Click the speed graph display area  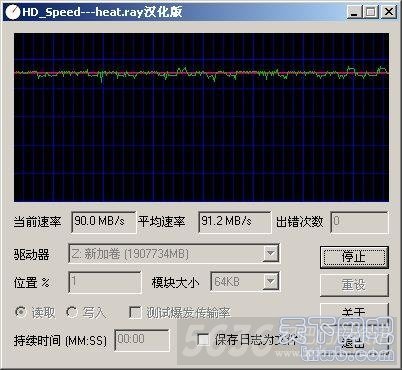click(x=201, y=117)
